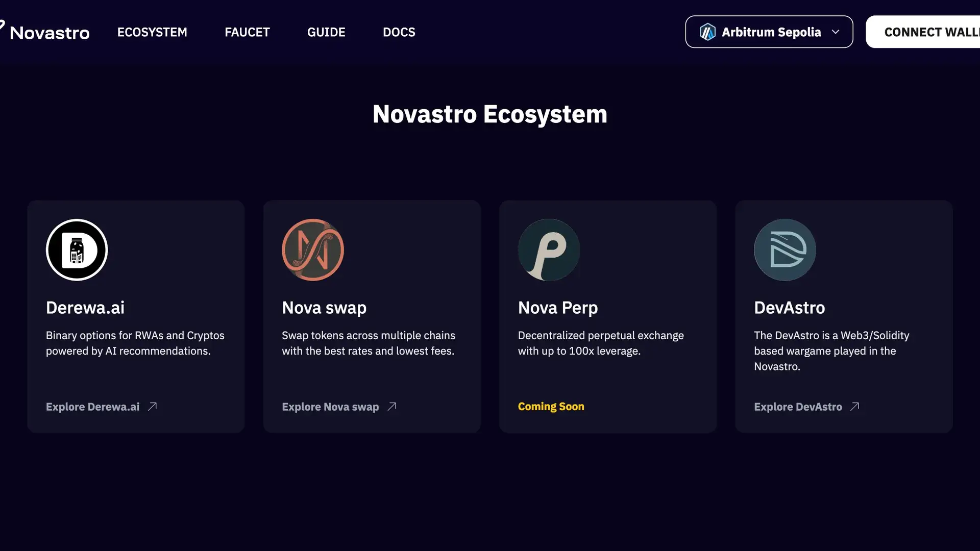The width and height of the screenshot is (980, 551).
Task: Click the arrow icon beside Explore Derewa.ai
Action: [152, 407]
